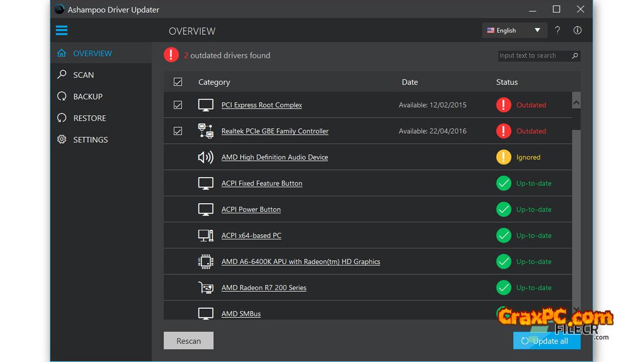Open the Backup section in sidebar
The width and height of the screenshot is (644, 362).
pyautogui.click(x=88, y=97)
